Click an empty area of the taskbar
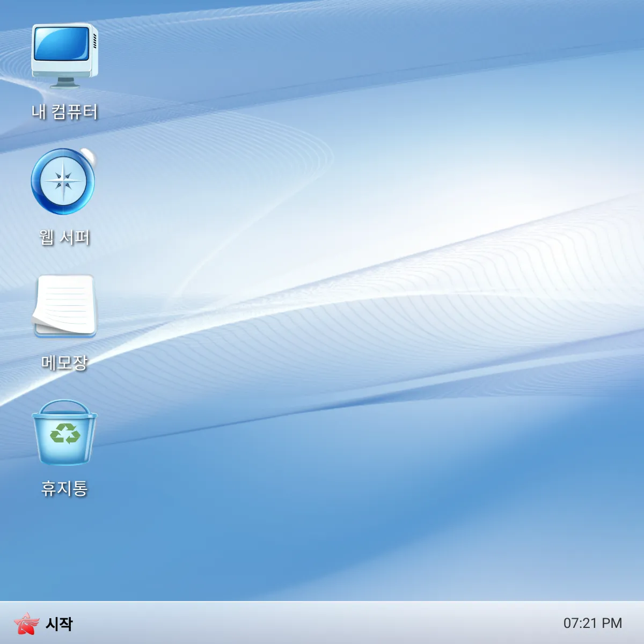Viewport: 644px width, 644px height. tap(322, 624)
